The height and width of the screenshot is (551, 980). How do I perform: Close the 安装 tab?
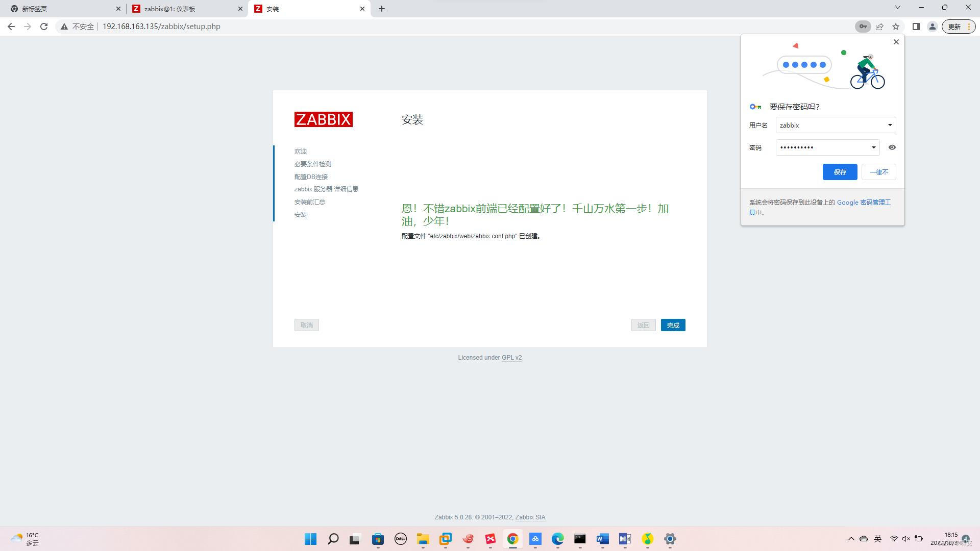coord(362,9)
